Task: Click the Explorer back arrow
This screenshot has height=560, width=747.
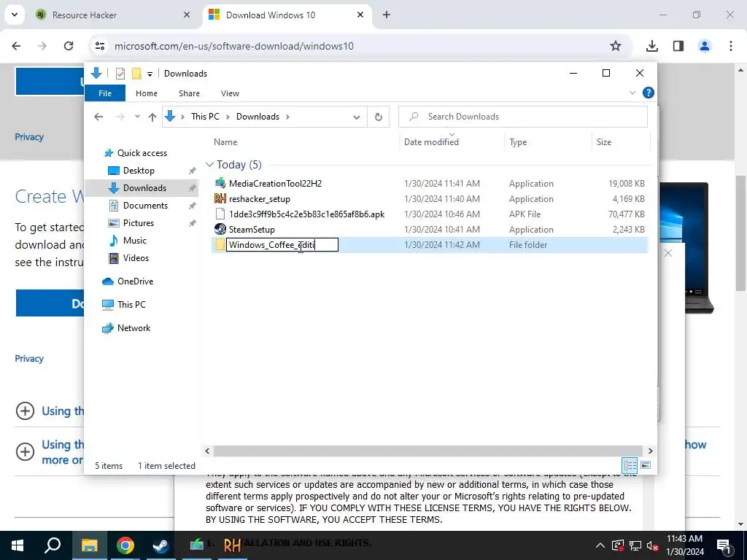Action: pyautogui.click(x=98, y=117)
